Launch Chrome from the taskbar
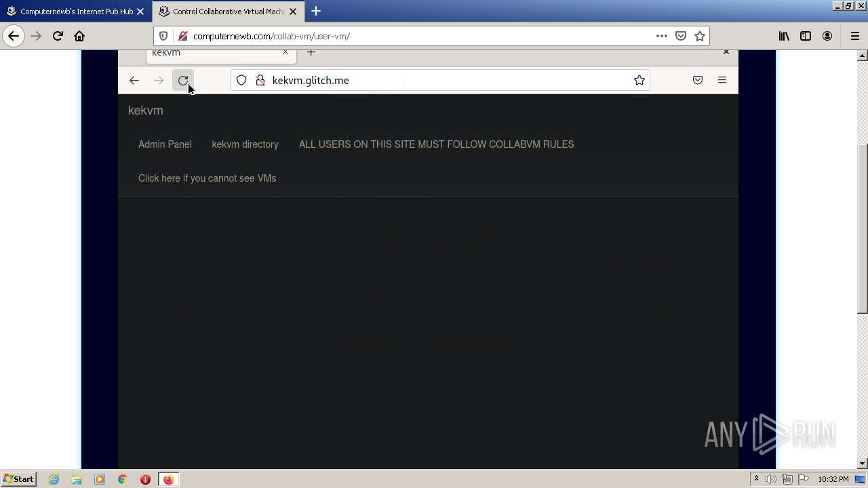 coord(122,479)
